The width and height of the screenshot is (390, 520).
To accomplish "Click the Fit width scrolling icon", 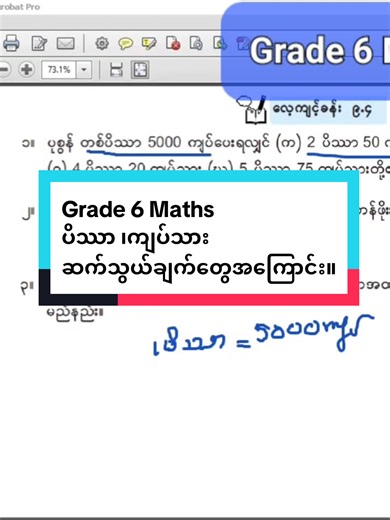I will tap(116, 70).
